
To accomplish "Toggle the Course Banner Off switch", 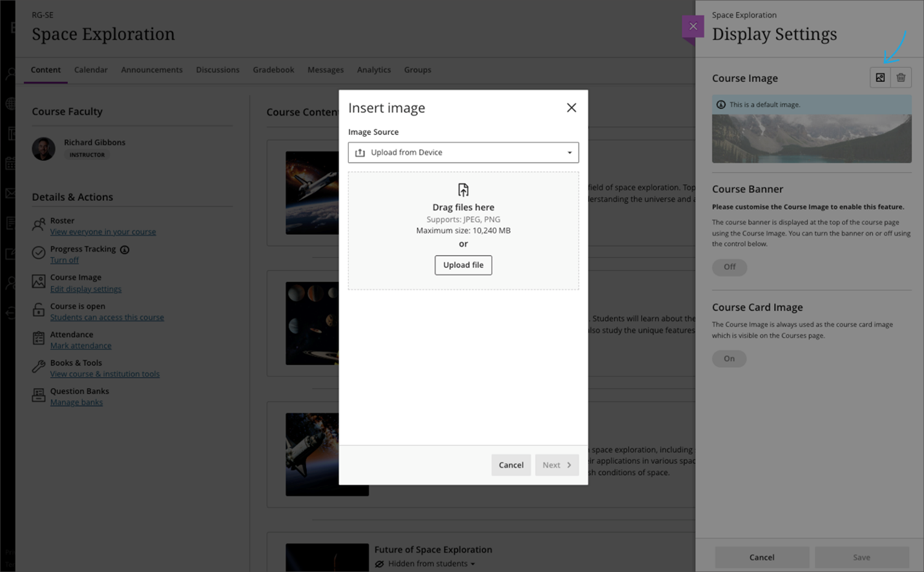I will (730, 267).
